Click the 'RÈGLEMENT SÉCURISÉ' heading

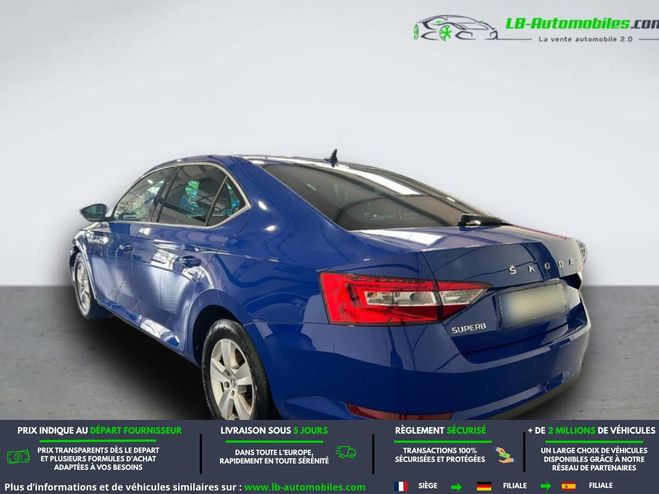coord(440,431)
